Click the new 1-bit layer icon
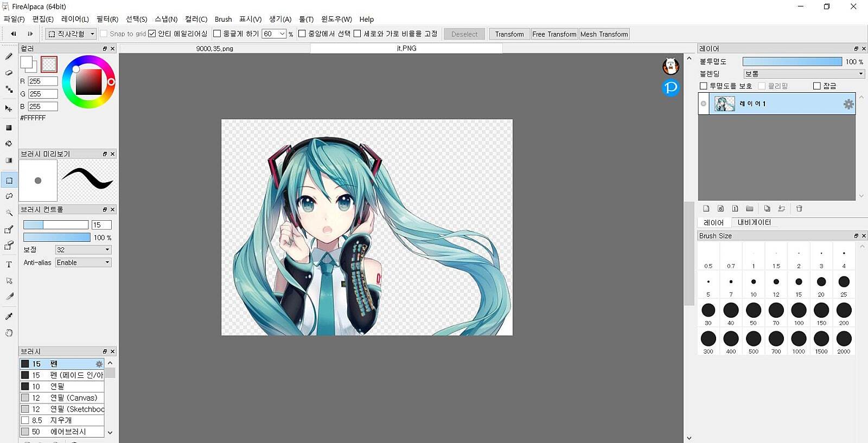 (x=735, y=209)
